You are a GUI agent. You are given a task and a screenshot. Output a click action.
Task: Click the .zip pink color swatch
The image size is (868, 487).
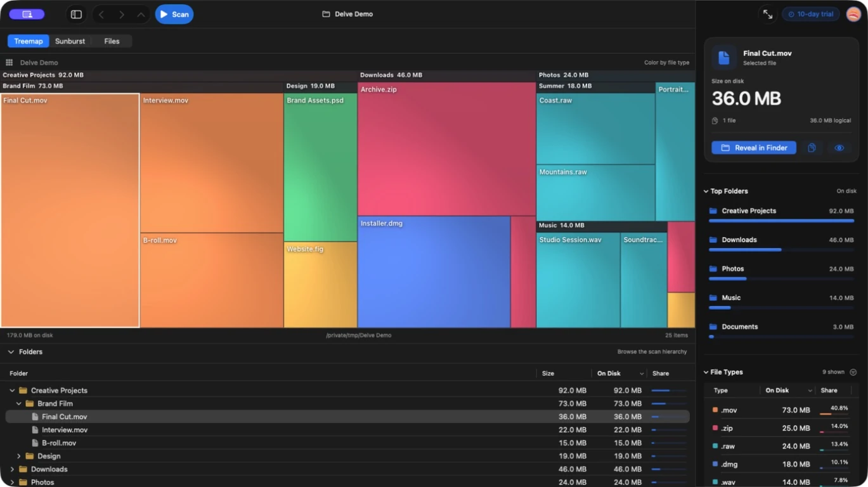[715, 428]
